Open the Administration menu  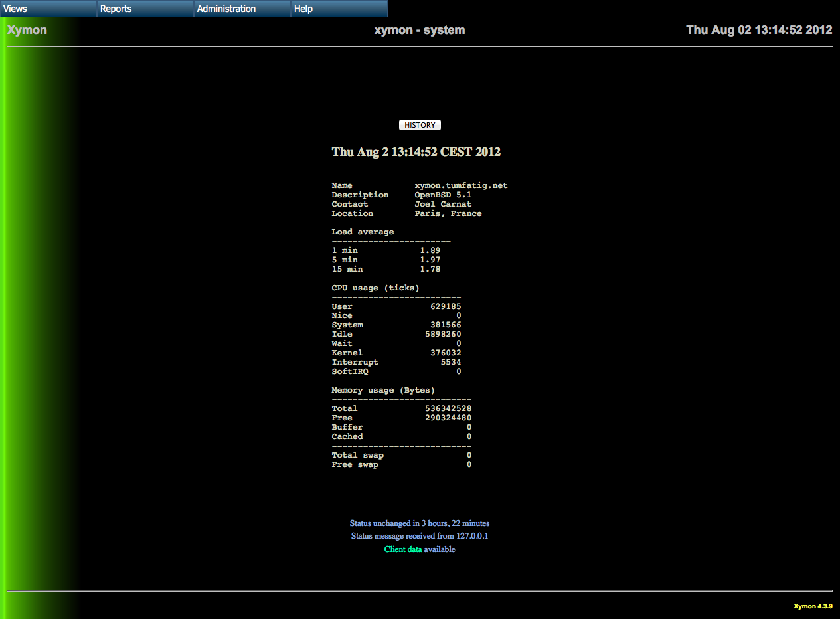242,9
